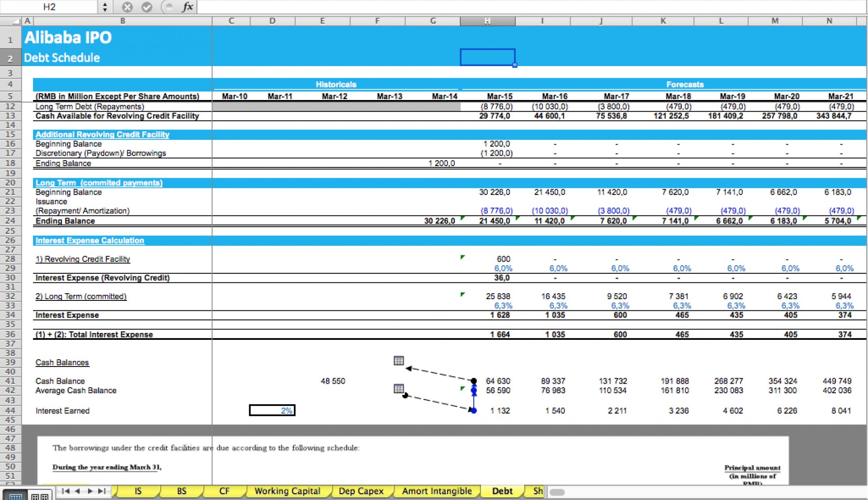Click 1) Revolving Credit Facility label
Screen dimensions: 868x500
83,259
